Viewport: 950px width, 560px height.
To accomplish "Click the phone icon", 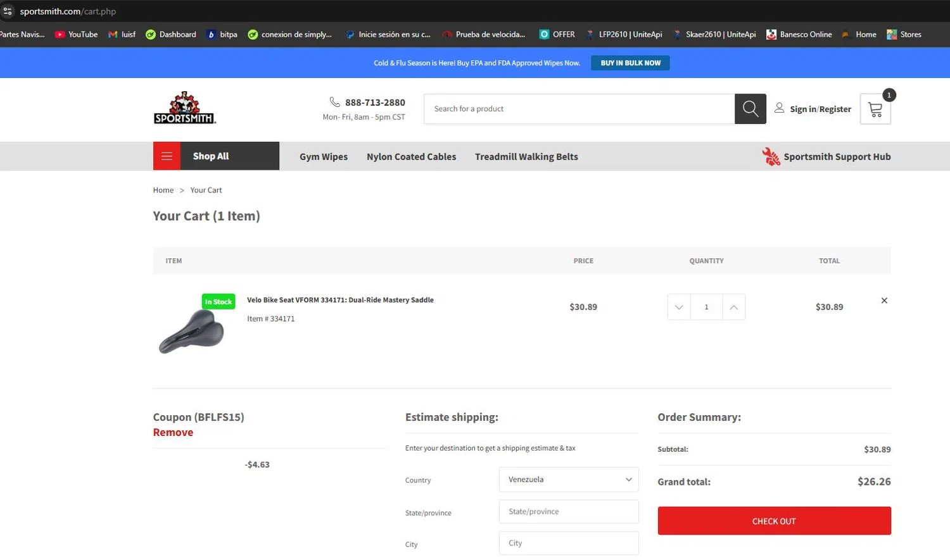I will pyautogui.click(x=335, y=102).
